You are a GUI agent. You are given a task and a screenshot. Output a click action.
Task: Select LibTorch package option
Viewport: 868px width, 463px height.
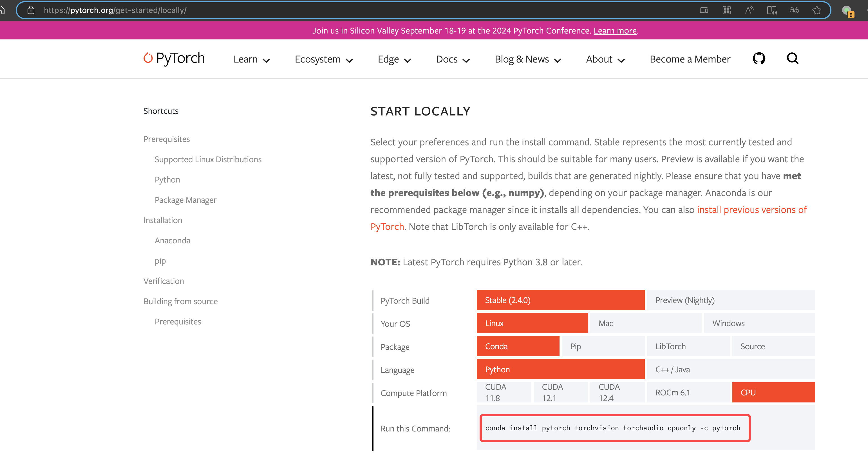pyautogui.click(x=688, y=346)
